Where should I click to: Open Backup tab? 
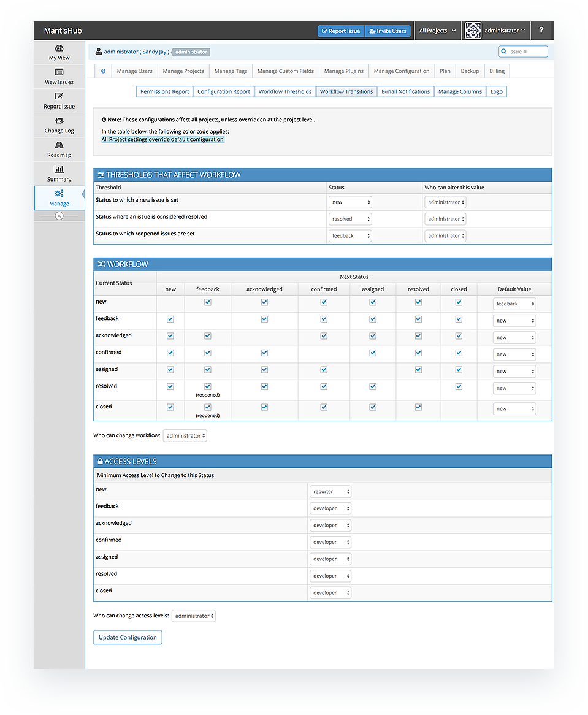[470, 71]
